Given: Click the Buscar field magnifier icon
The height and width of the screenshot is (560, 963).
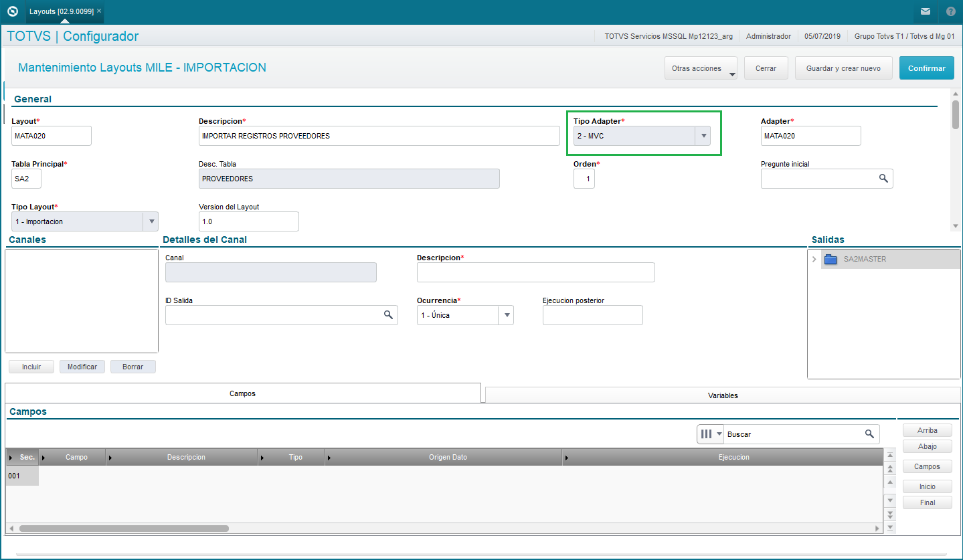Looking at the screenshot, I should [869, 434].
